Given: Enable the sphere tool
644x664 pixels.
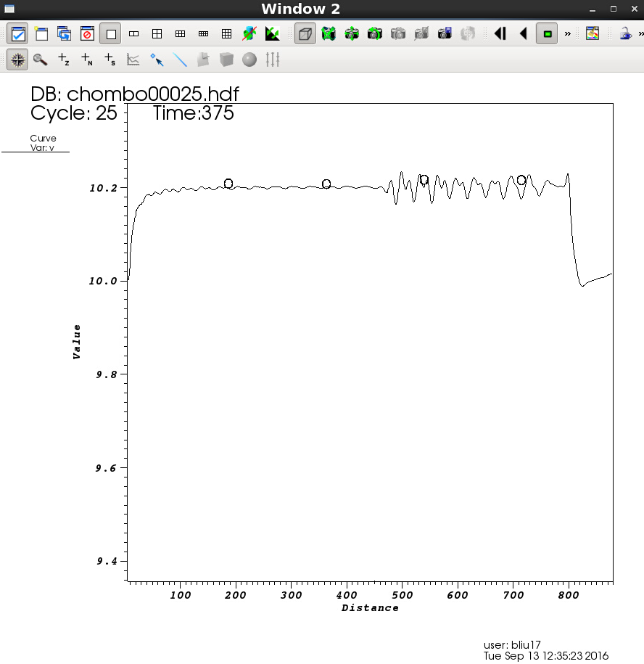Looking at the screenshot, I should coord(249,60).
